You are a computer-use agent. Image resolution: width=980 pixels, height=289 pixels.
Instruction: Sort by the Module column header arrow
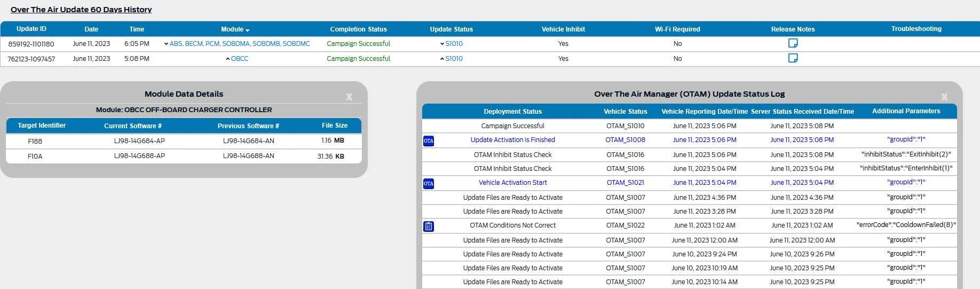tap(248, 30)
